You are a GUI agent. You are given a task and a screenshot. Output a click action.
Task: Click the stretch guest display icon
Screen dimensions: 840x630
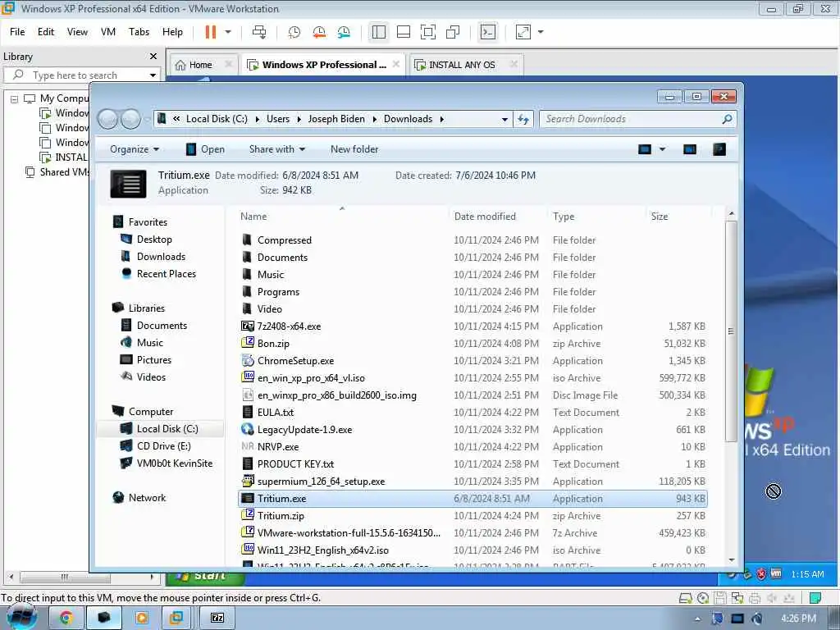click(523, 32)
